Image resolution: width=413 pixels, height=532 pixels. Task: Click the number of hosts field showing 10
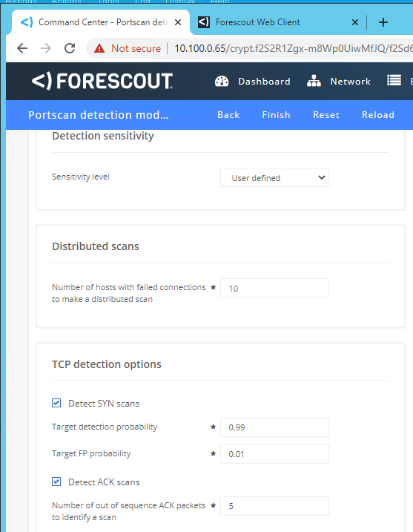274,288
